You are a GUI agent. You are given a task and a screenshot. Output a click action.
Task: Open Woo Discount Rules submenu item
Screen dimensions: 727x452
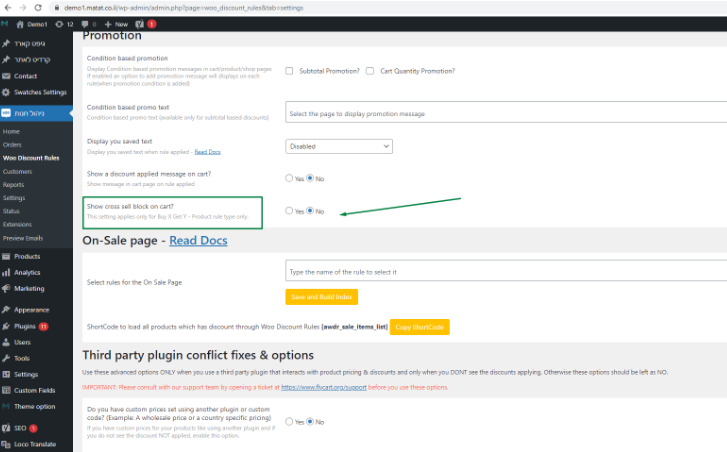[31, 158]
